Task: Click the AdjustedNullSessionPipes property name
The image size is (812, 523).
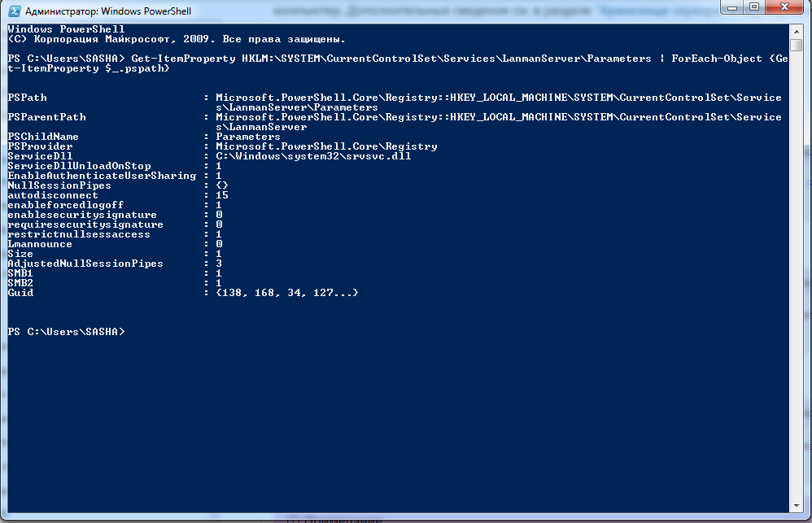Action: coord(85,264)
